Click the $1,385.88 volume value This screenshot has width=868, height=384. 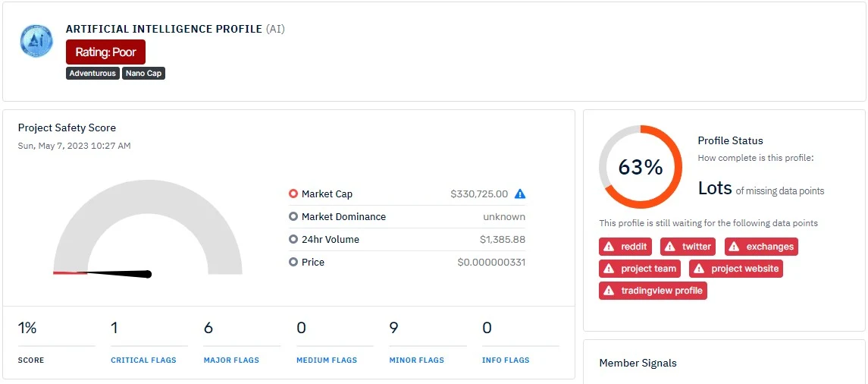503,239
